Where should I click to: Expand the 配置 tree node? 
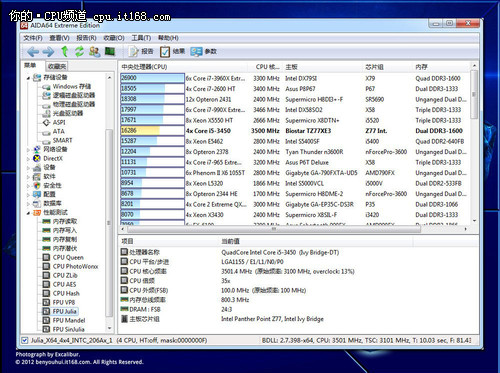(x=28, y=195)
